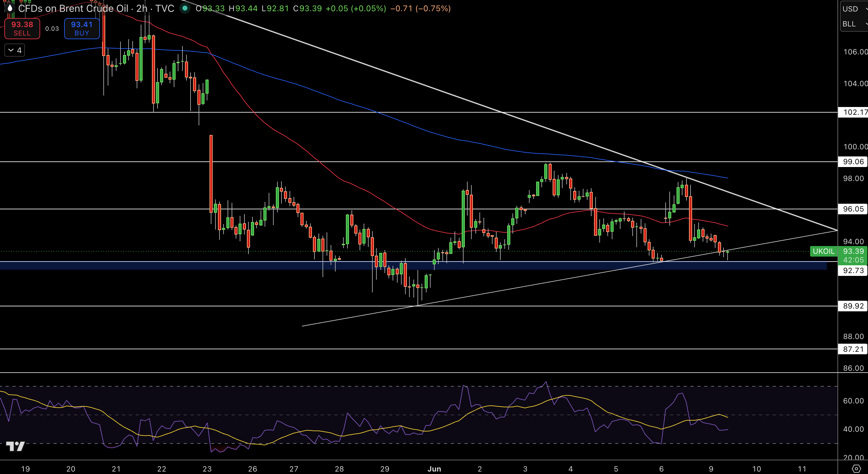The image size is (868, 474).
Task: Open chart settings gear icon
Action: 856,468
